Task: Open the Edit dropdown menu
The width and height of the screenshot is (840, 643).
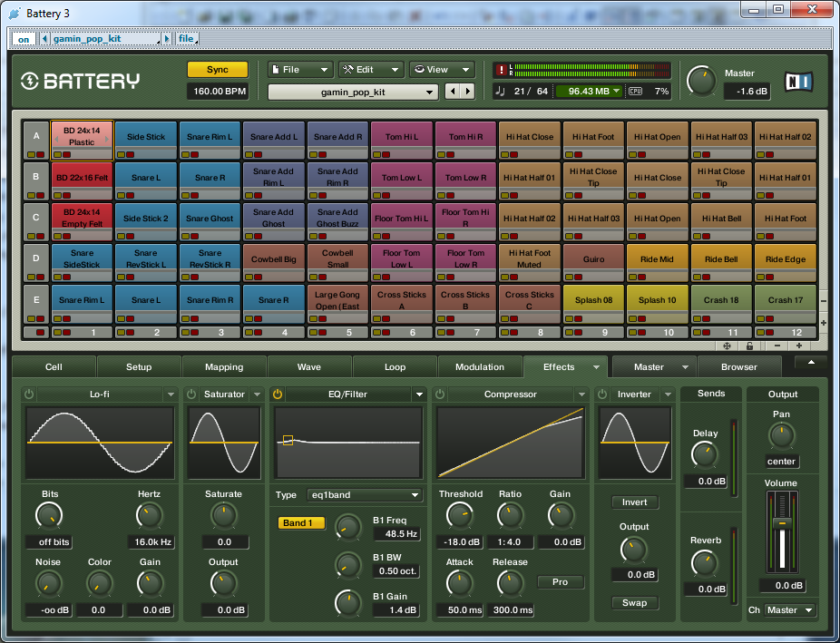Action: pos(371,70)
